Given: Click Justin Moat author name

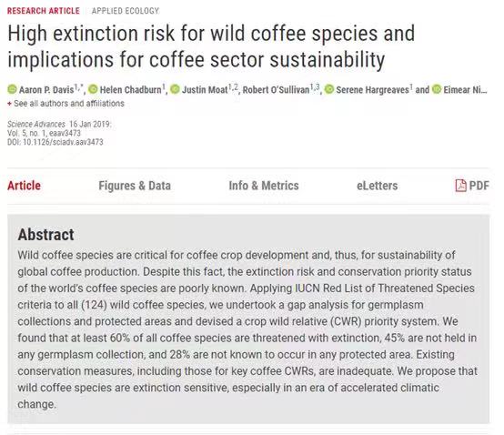Looking at the screenshot, I should point(205,90).
